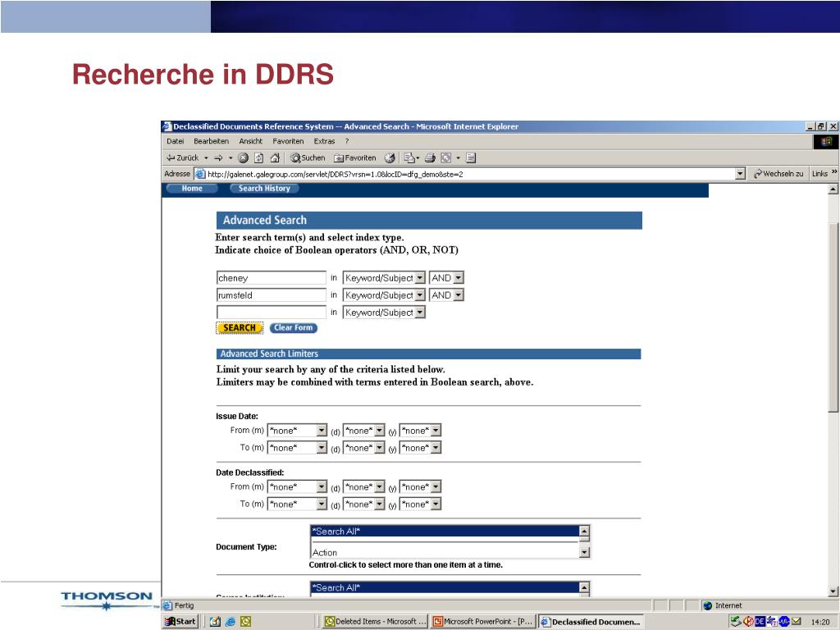This screenshot has height=630, width=840.
Task: Click Internet Explorer quick launch icon
Action: 231,622
